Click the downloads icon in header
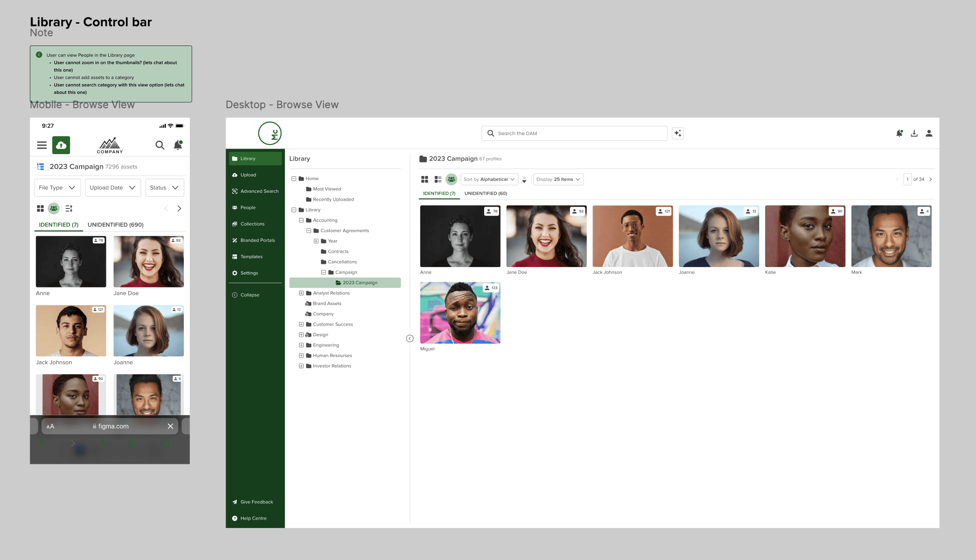The height and width of the screenshot is (560, 976). 914,133
